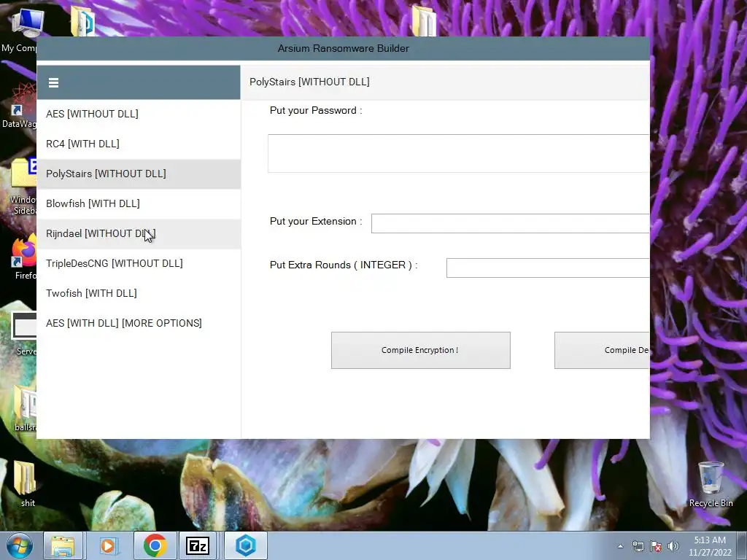
Task: Select RC4 [WITH DLL] option
Action: pyautogui.click(x=139, y=144)
